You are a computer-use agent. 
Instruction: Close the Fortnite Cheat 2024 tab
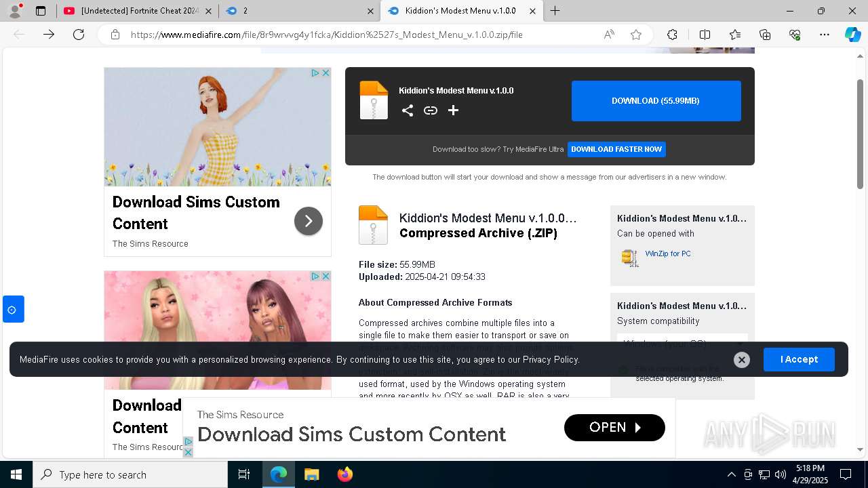coord(208,11)
